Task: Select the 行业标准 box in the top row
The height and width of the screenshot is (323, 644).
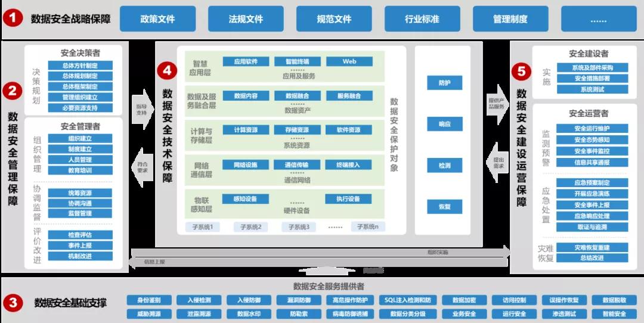Action: [x=422, y=18]
